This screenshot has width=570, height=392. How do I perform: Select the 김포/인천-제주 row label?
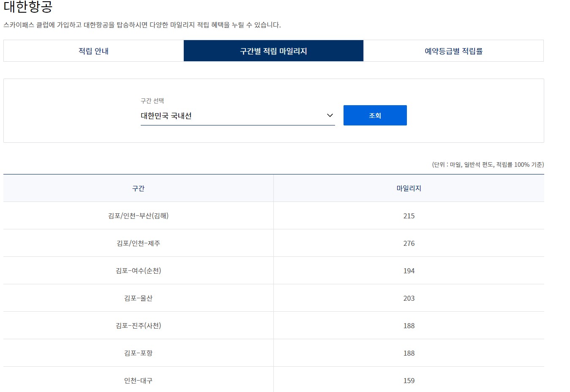[138, 243]
